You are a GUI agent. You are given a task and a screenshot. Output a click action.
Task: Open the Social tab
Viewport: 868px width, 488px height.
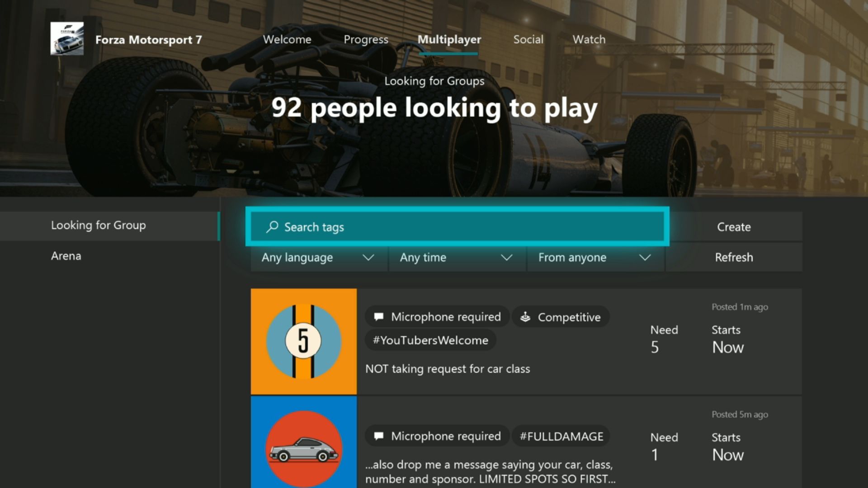pyautogui.click(x=528, y=40)
